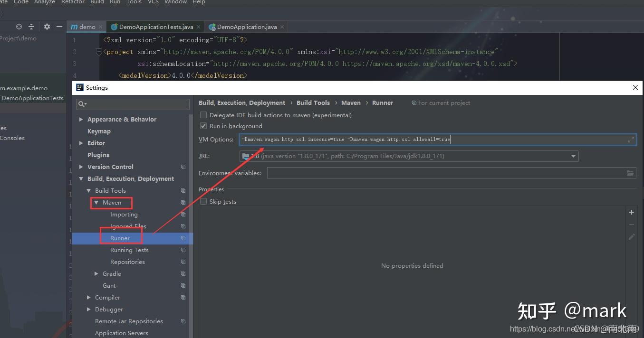The width and height of the screenshot is (644, 338).
Task: Open the Analyze menu
Action: tap(45, 2)
